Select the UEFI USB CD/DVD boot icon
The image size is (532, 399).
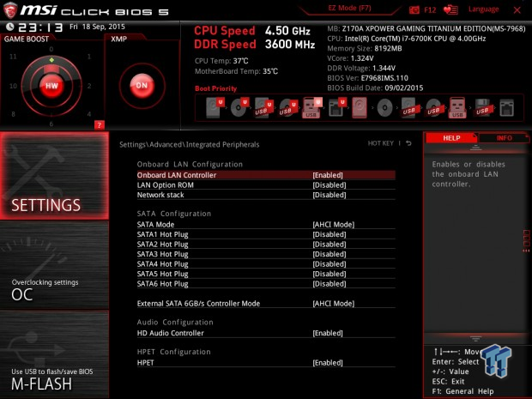(288, 107)
